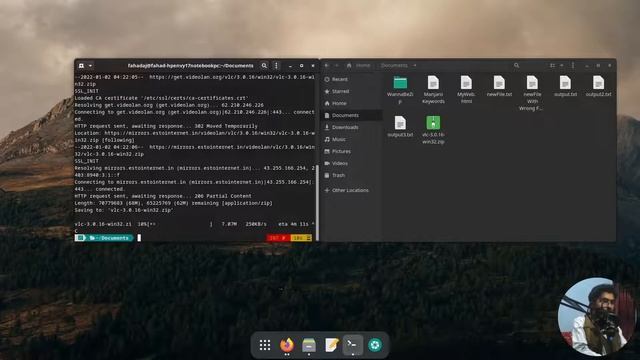Launch Firefox from the dock
This screenshot has width=640, height=360.
click(287, 345)
